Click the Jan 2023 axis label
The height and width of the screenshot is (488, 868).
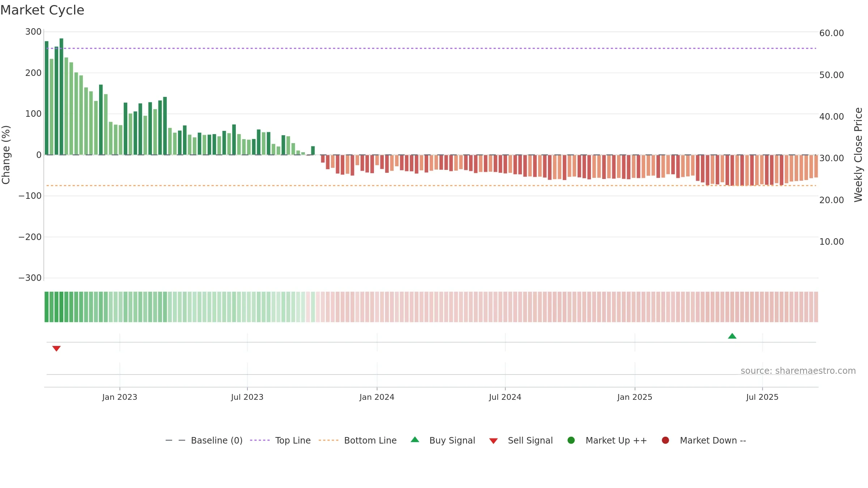120,397
